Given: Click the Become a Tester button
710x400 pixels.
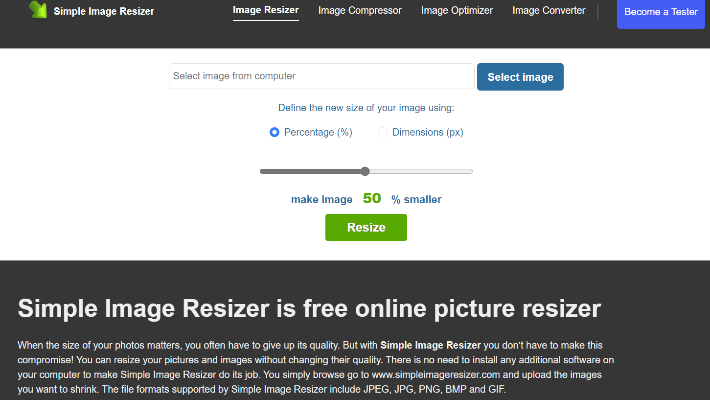Looking at the screenshot, I should click(661, 13).
